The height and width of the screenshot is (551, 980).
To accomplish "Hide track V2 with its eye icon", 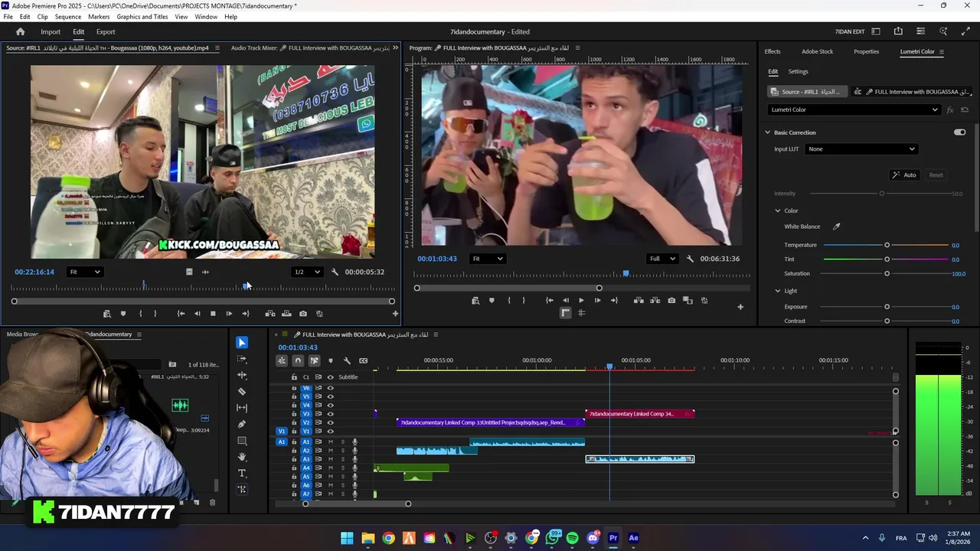I will pos(331,422).
